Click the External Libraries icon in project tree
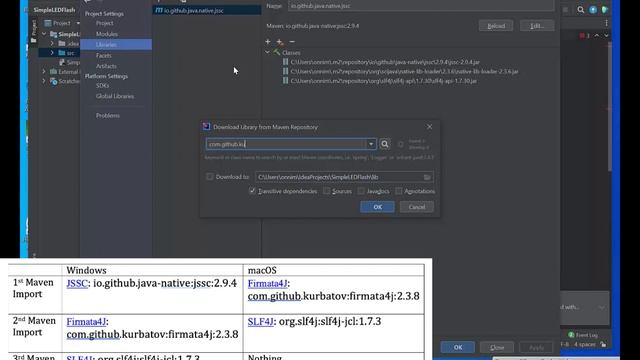The image size is (640, 360). pyautogui.click(x=53, y=72)
